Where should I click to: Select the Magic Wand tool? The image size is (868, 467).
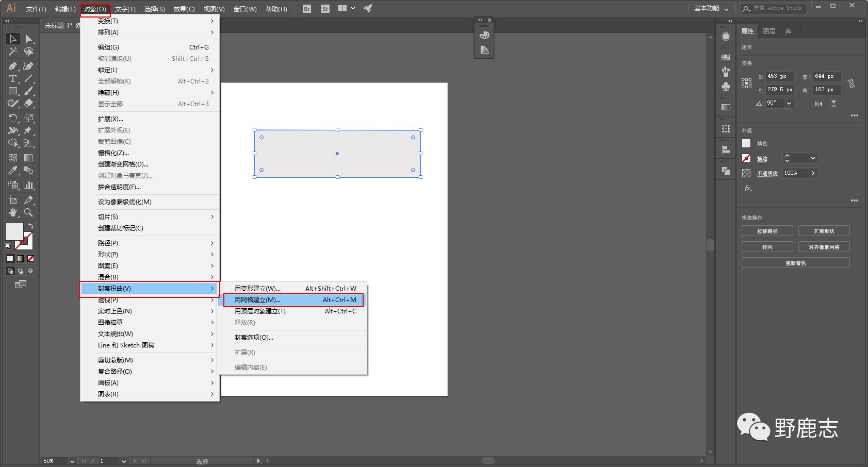point(13,52)
